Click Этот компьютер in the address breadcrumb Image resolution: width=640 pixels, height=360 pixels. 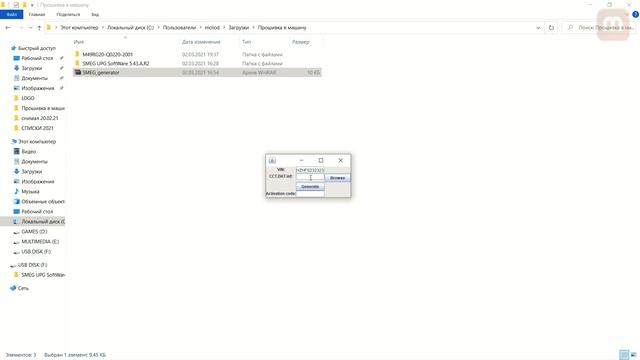point(80,28)
